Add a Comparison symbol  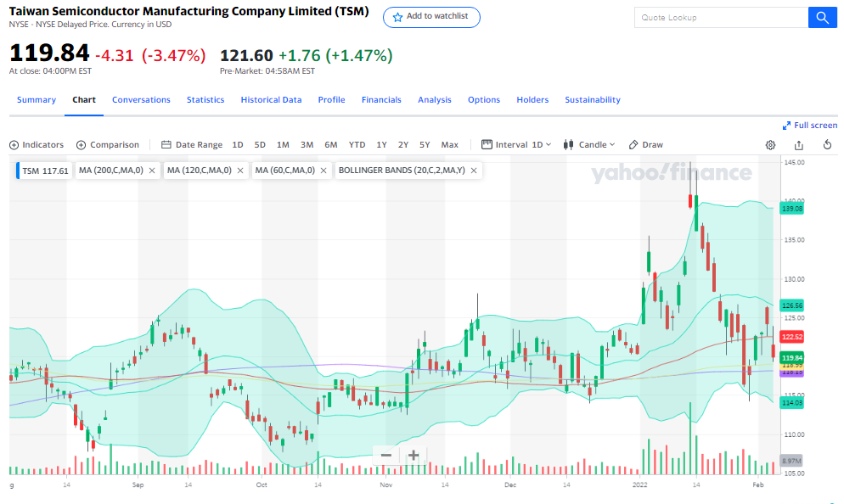click(108, 145)
